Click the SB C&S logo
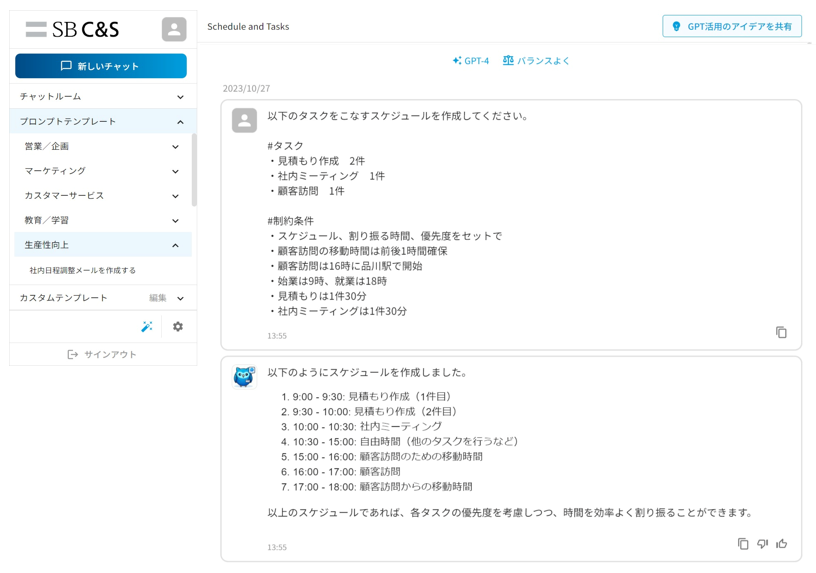This screenshot has width=816, height=573. coord(72,29)
